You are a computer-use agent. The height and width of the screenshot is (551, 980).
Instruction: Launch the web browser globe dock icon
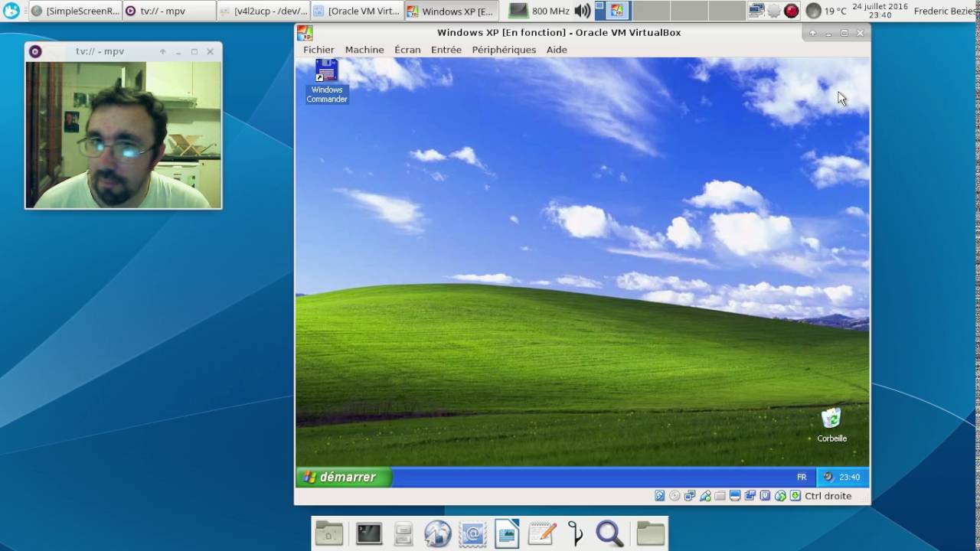[x=438, y=533]
